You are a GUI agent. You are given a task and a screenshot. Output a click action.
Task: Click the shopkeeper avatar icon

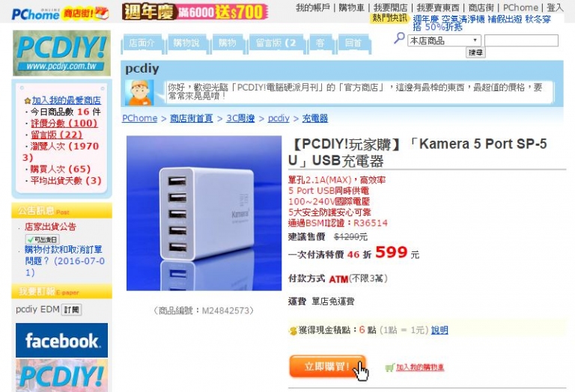tap(139, 93)
